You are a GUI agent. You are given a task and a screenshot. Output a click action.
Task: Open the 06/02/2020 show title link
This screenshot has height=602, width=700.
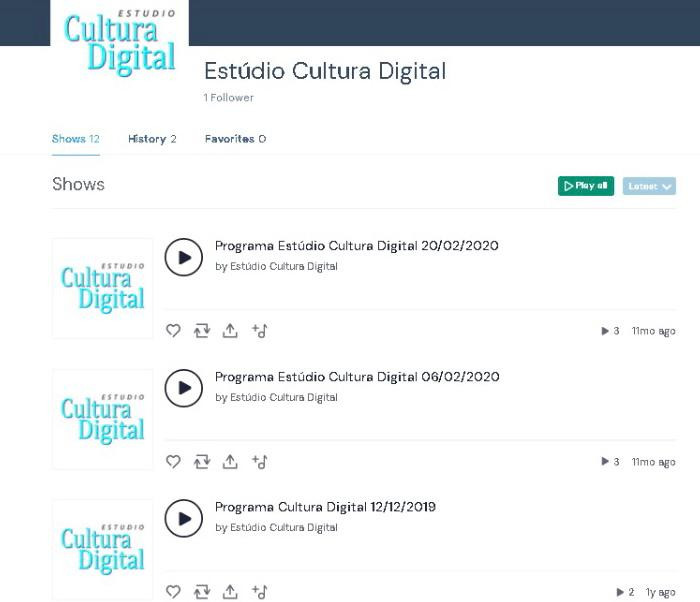click(x=357, y=377)
